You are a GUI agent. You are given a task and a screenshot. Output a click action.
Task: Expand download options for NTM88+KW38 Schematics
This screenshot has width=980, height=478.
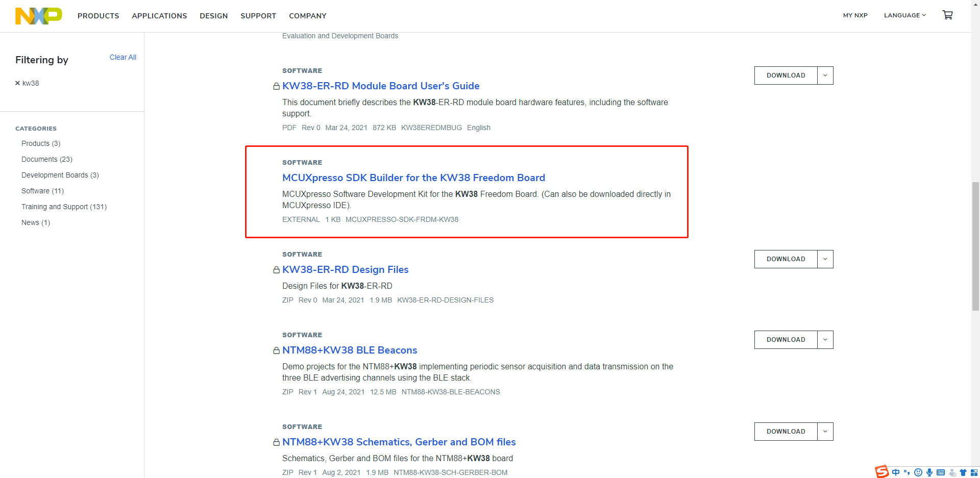tap(825, 432)
